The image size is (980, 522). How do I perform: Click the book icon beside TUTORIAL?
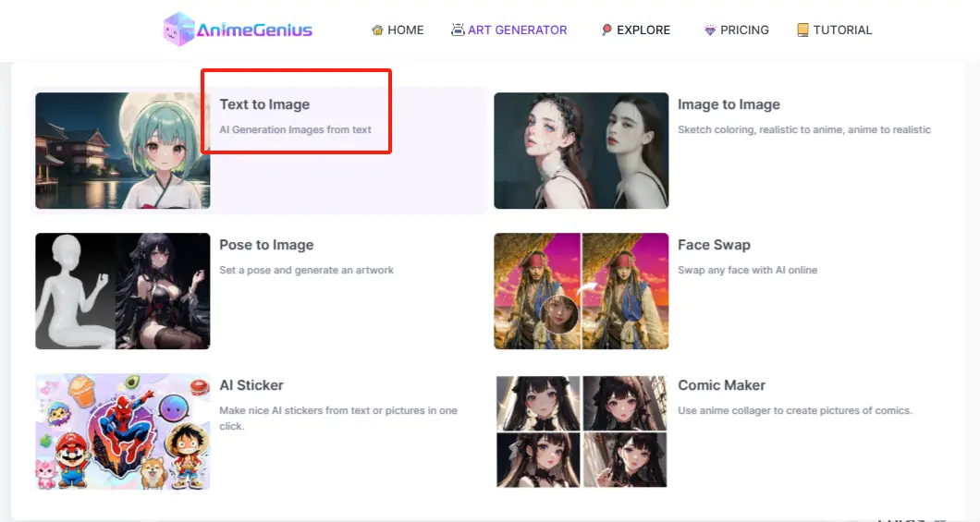point(802,30)
